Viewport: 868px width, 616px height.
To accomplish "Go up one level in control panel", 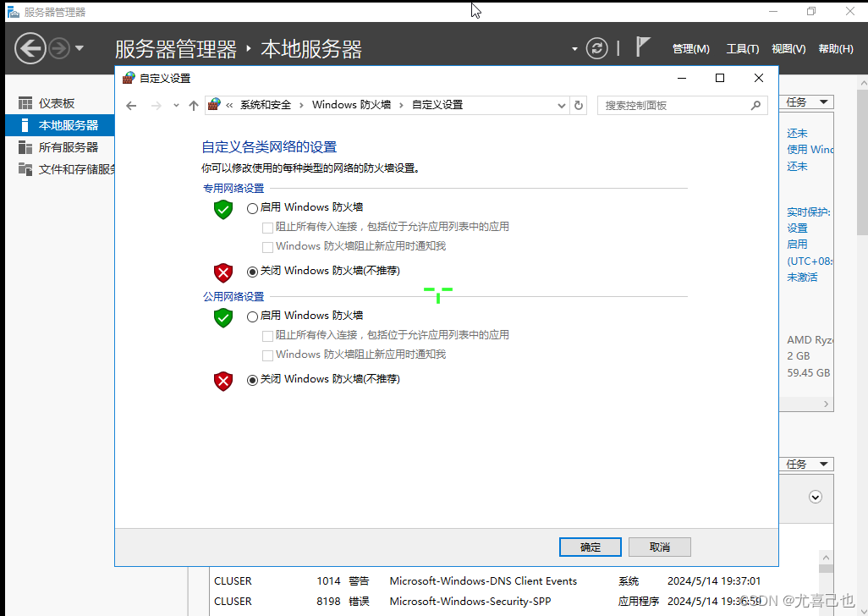I will pyautogui.click(x=193, y=105).
